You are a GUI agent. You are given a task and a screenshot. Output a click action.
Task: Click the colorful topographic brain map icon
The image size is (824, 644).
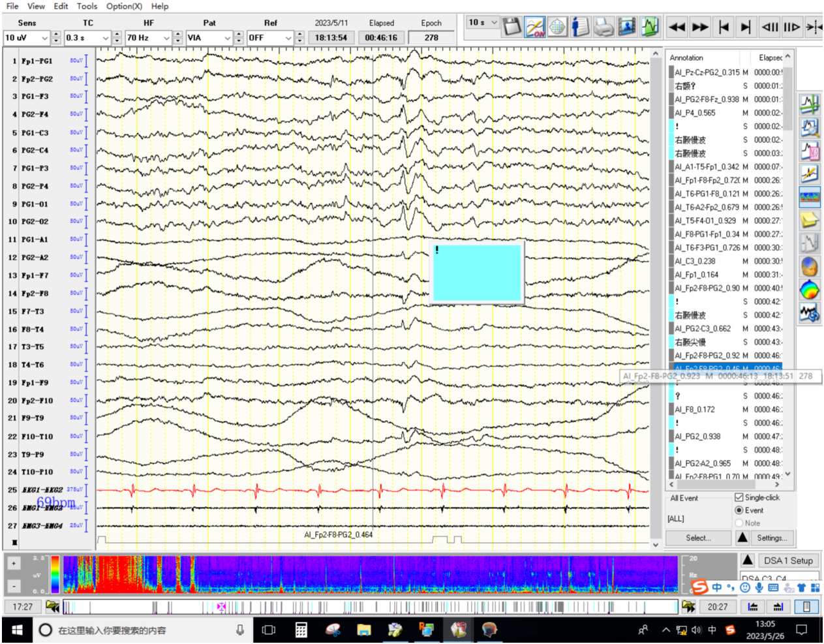[x=810, y=290]
